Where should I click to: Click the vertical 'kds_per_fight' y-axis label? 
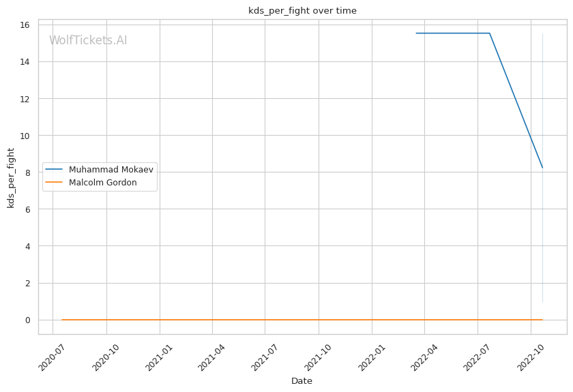pos(11,178)
